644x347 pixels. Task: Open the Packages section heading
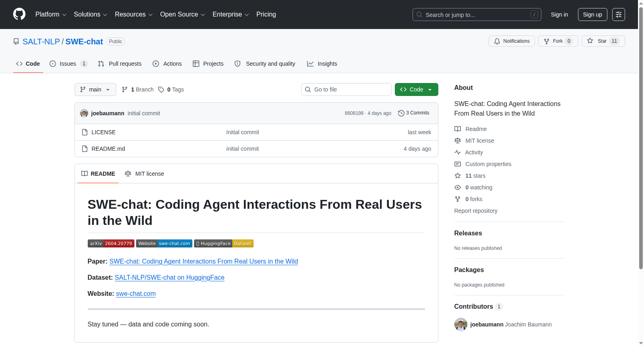click(469, 270)
